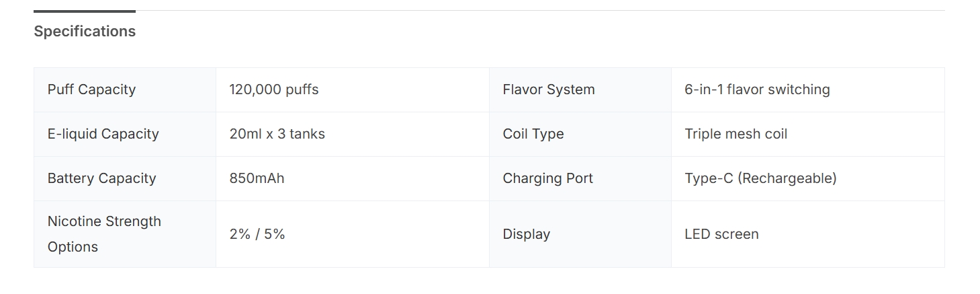Screen dimensions: 980x294
Task: Open the Specifications tab
Action: point(85,32)
